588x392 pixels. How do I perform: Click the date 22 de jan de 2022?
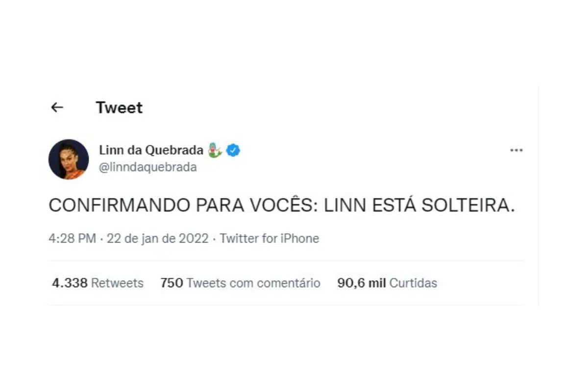tap(158, 239)
